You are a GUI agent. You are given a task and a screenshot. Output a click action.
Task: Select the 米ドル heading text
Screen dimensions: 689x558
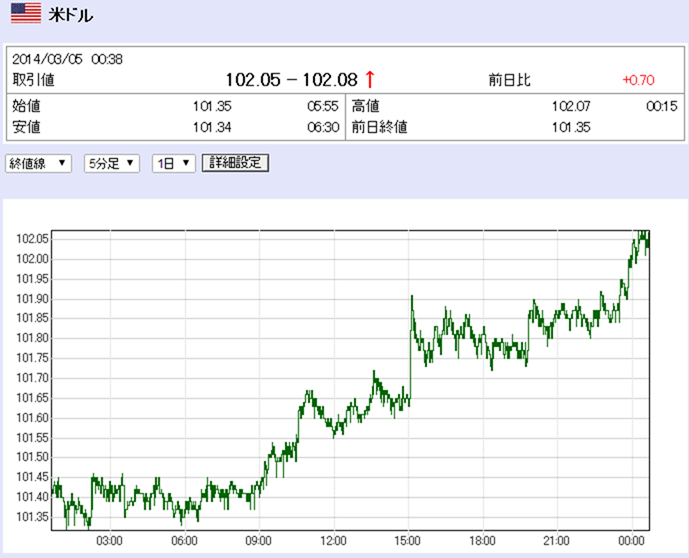pos(71,15)
